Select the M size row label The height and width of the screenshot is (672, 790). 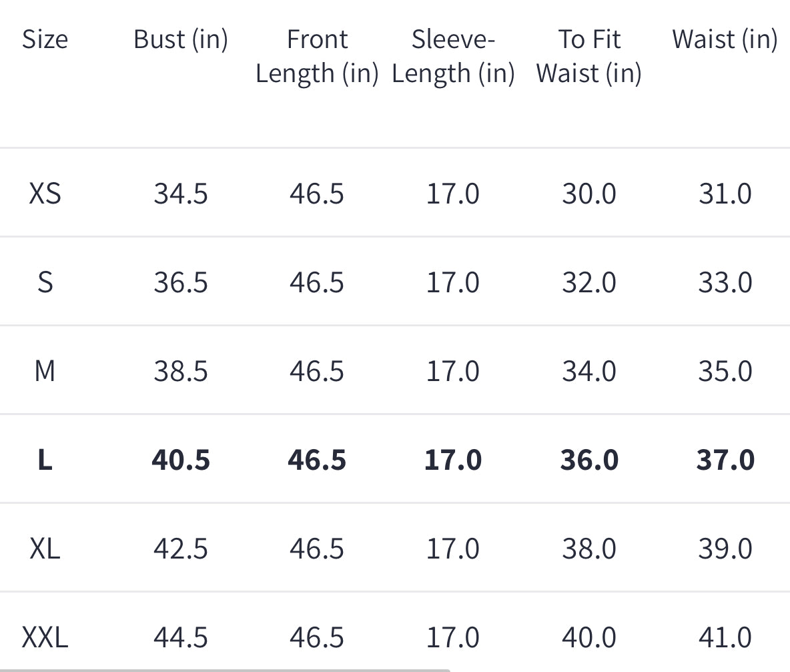[45, 371]
